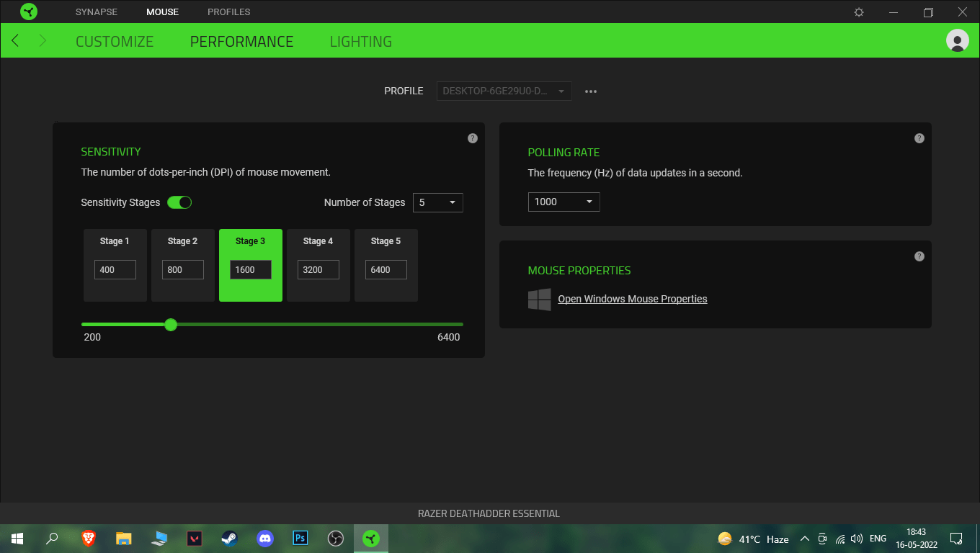This screenshot has height=553, width=980.
Task: Go back using the left arrow
Action: [15, 41]
